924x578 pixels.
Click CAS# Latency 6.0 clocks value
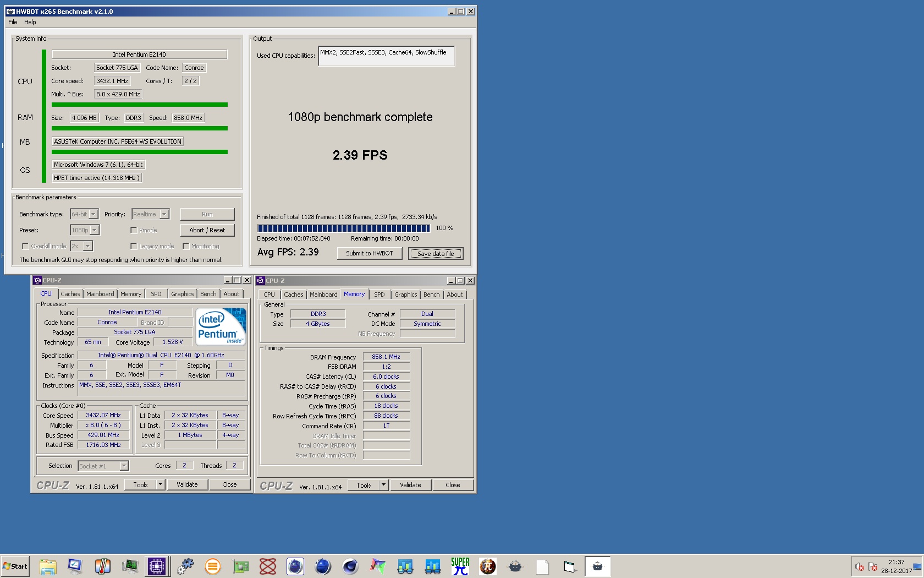coord(386,377)
